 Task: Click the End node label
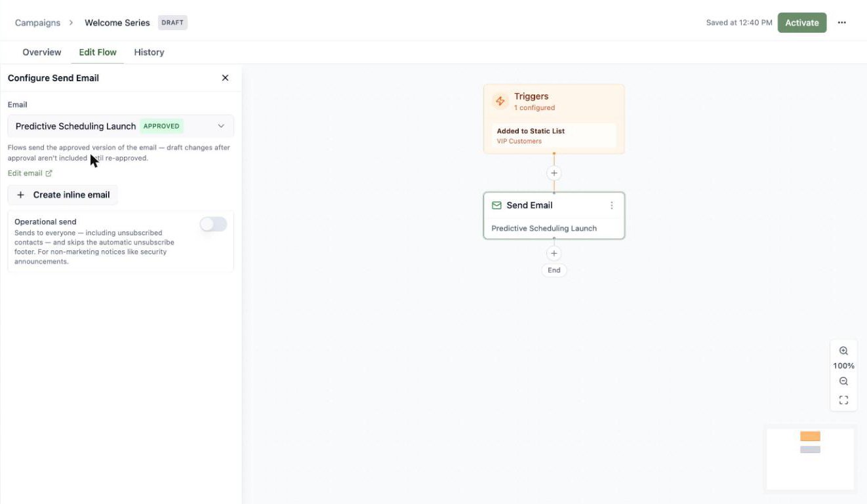pyautogui.click(x=554, y=270)
